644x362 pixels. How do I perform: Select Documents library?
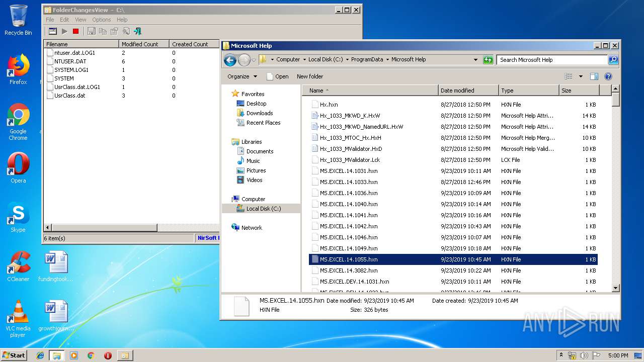coord(260,151)
